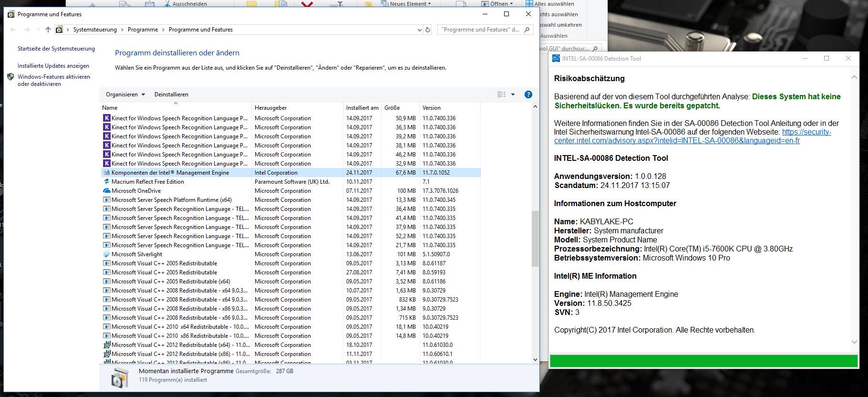The width and height of the screenshot is (868, 397).
Task: Click the INTEL-SA-00086 Detection Tool window icon
Action: [556, 59]
